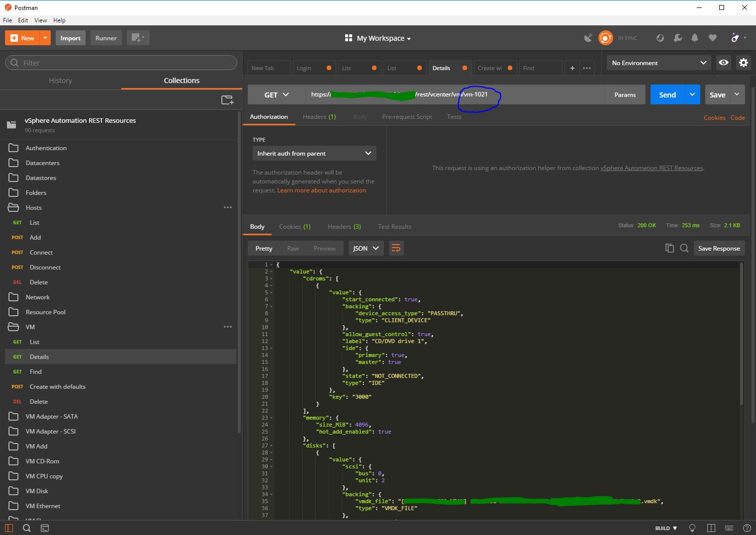Click the Params button

coord(625,94)
